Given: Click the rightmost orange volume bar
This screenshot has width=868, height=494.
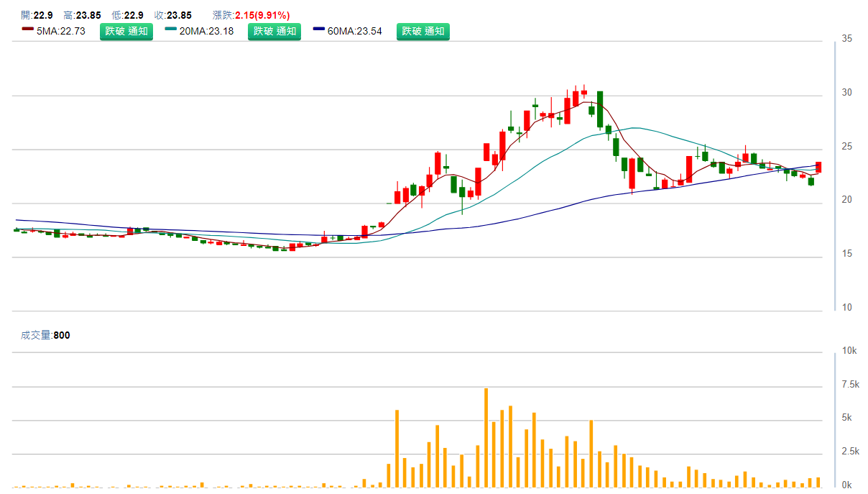Looking at the screenshot, I should coord(818,482).
